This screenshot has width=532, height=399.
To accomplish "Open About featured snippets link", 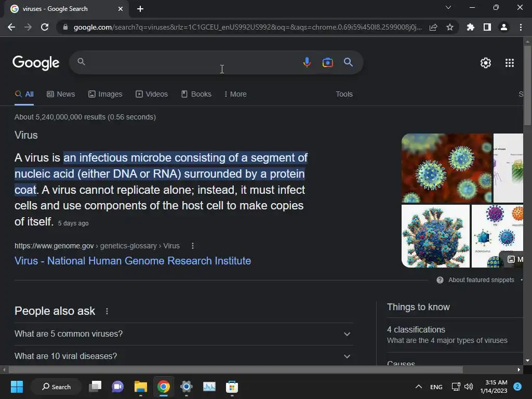I will click(481, 280).
